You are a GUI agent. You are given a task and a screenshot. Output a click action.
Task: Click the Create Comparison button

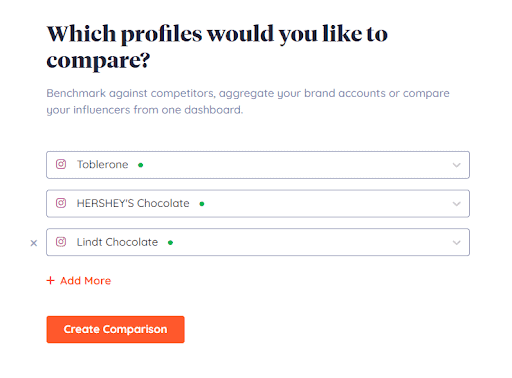[115, 329]
